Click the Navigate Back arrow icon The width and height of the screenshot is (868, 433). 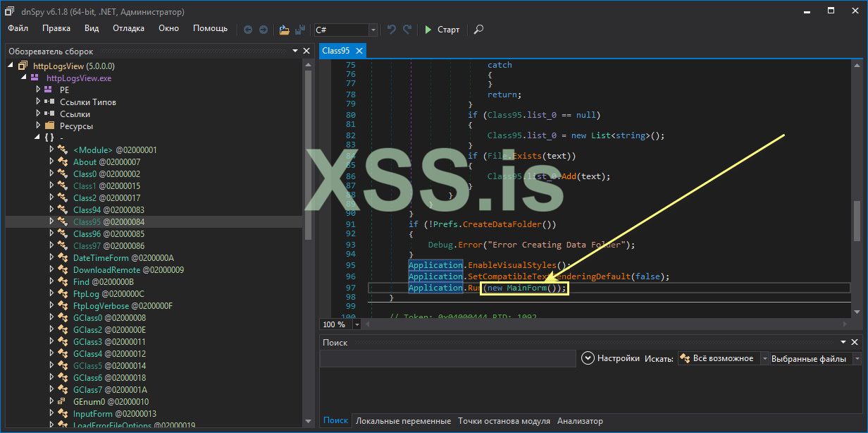[248, 30]
